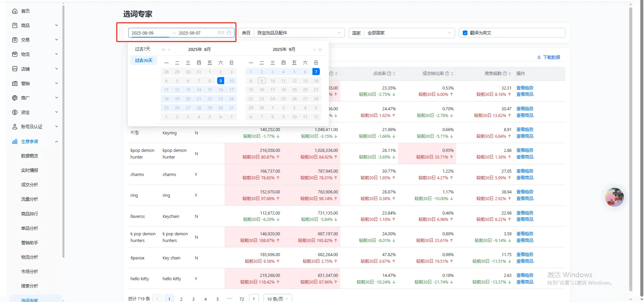The height and width of the screenshot is (302, 644).
Task: Enable the 翻译为英文 checkbox
Action: (x=465, y=33)
